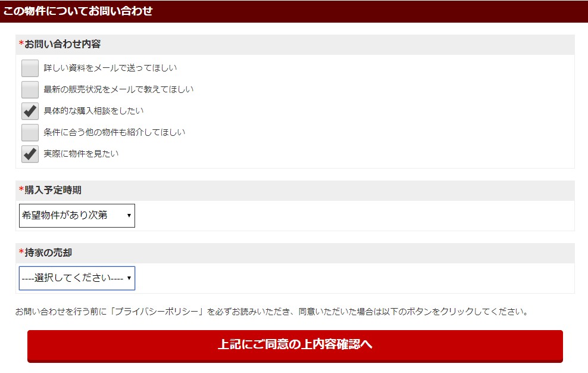The width and height of the screenshot is (588, 373).
Task: Click the 詳しい資料をメールで送ってほしい label text
Action: [x=110, y=68]
